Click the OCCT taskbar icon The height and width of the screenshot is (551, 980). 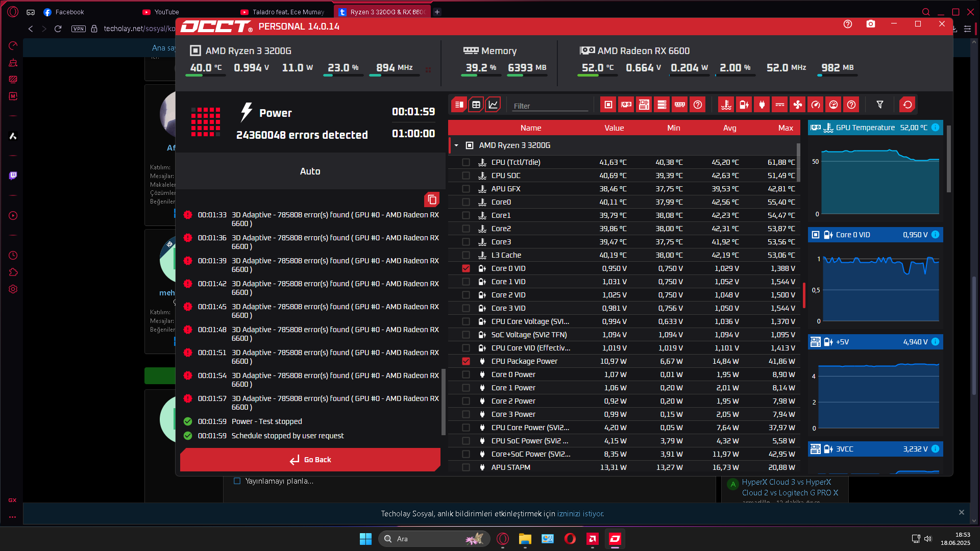pyautogui.click(x=615, y=539)
